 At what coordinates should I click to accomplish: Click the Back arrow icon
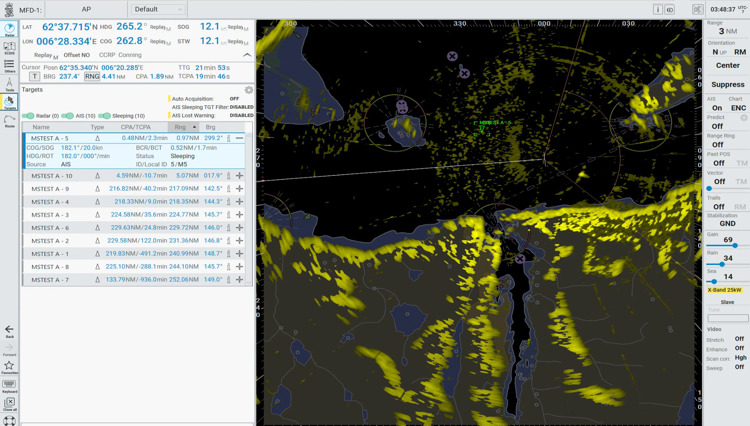point(9,330)
